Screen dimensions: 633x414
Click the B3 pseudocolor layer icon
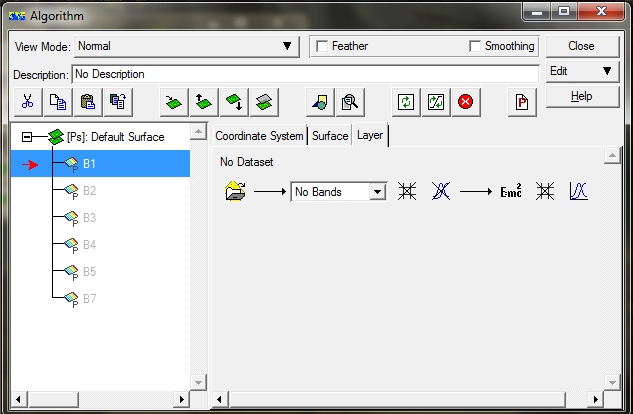pos(71,218)
